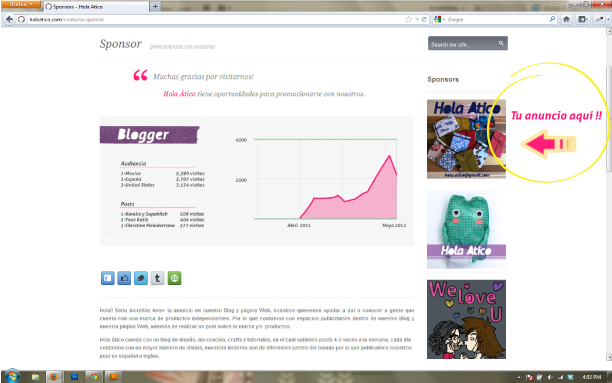Go to the browser Home page

pos(566,19)
